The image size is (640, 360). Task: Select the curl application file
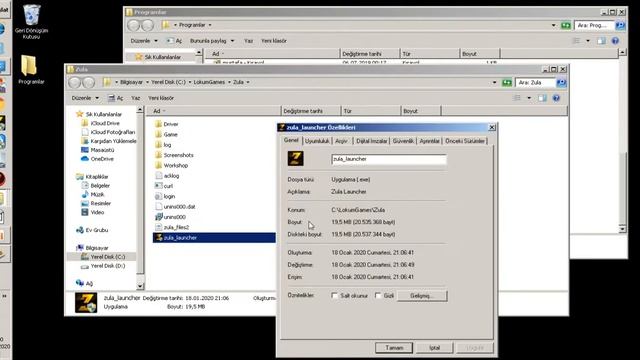point(164,186)
